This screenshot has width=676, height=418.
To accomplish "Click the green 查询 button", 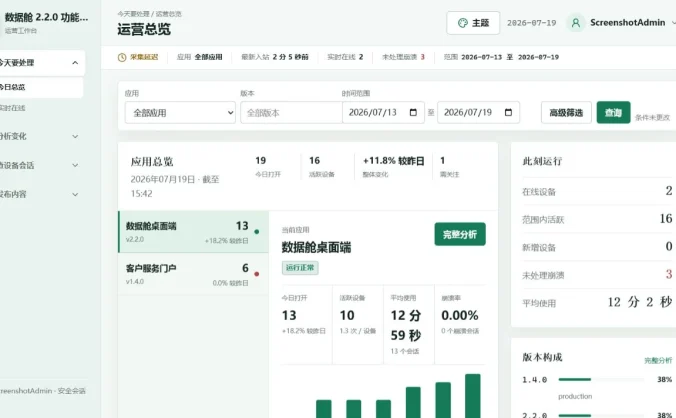I will [x=613, y=112].
